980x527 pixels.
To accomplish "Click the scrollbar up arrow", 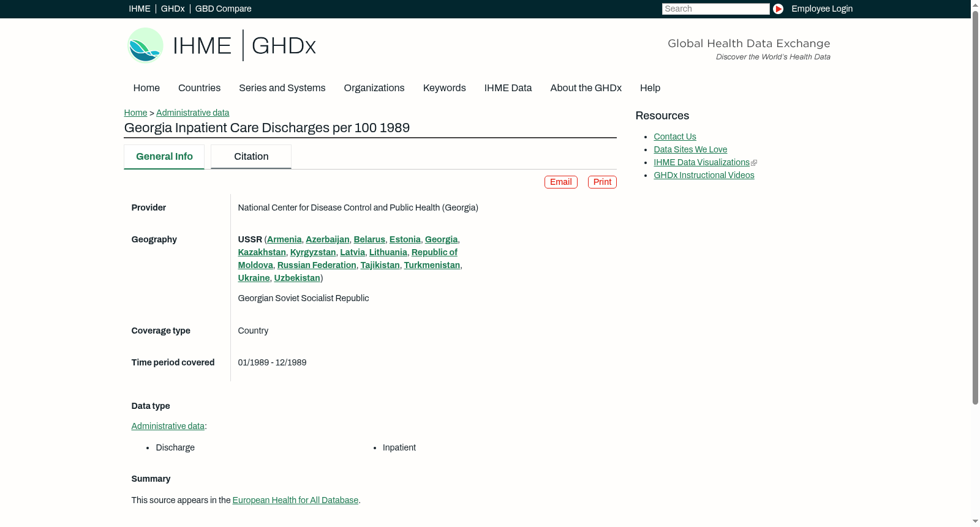I will [975, 4].
